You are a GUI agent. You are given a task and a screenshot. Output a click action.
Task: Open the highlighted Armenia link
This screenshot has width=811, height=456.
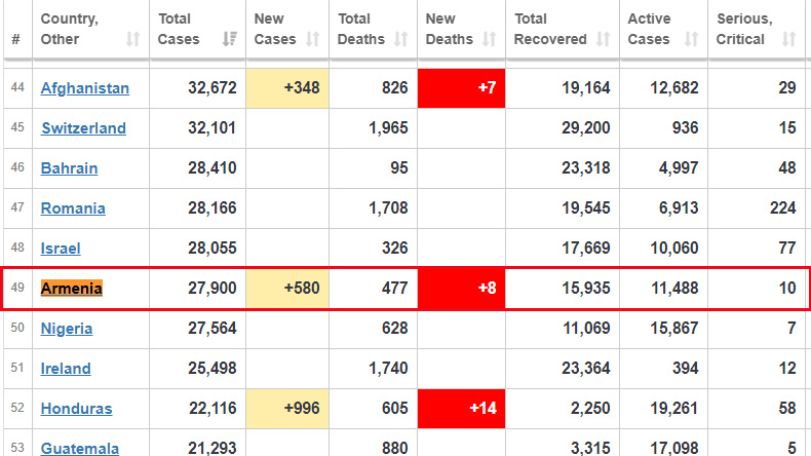(x=71, y=288)
